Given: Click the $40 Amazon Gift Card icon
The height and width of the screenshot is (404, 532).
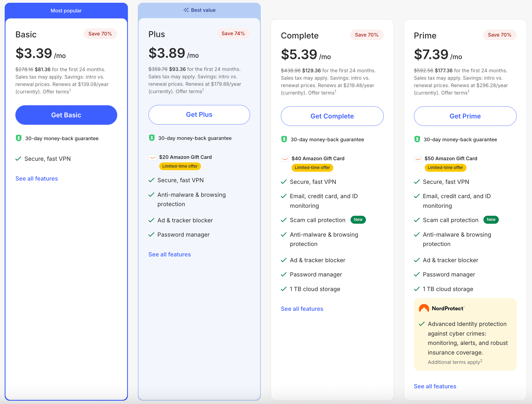Looking at the screenshot, I should [x=285, y=159].
